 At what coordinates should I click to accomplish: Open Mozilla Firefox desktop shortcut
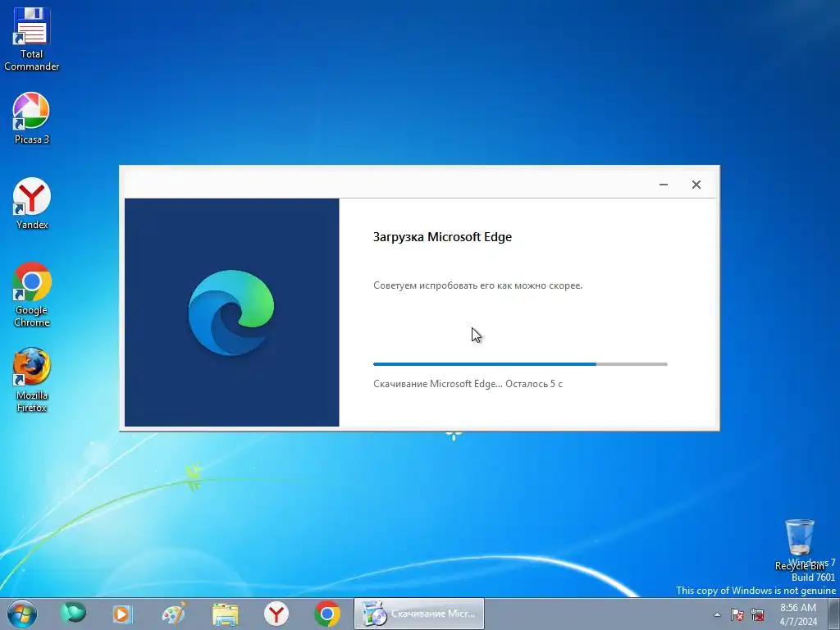(32, 380)
